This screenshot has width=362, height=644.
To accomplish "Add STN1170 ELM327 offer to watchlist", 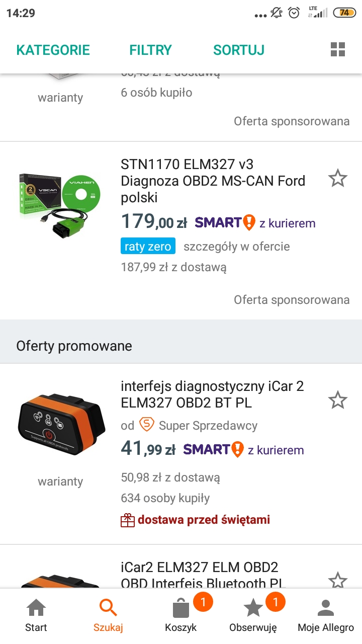I will 337,178.
